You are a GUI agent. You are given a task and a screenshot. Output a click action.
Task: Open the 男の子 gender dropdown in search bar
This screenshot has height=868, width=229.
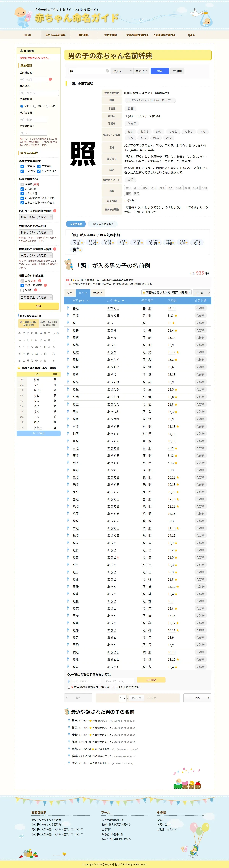click(141, 71)
